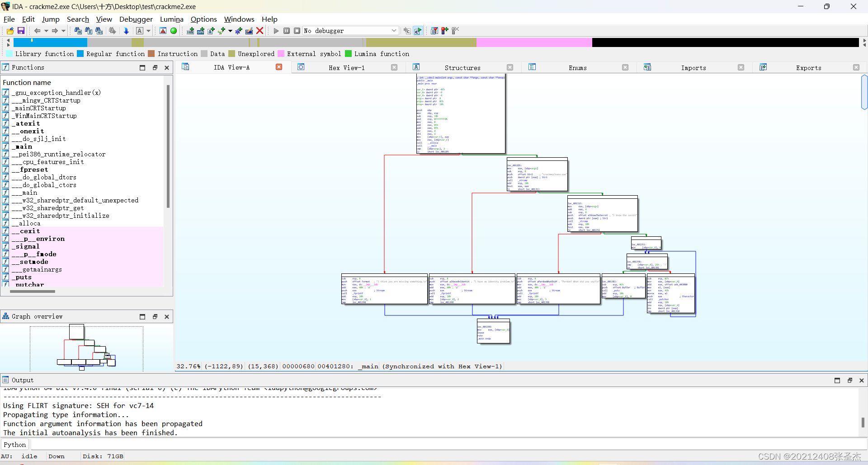Screen dimensions: 868x465
Task: Click the Functions list vertical scrollbar
Action: pyautogui.click(x=168, y=147)
